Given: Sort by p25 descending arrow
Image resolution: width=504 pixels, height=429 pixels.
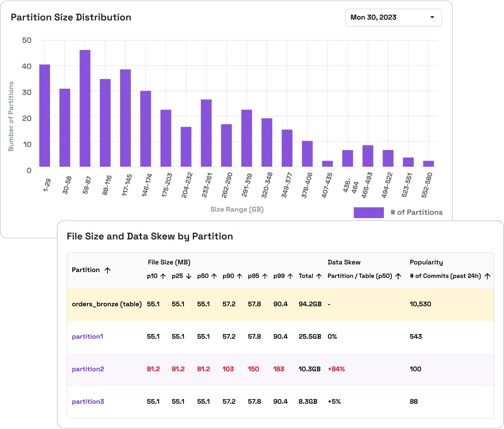Looking at the screenshot, I should pos(189,276).
